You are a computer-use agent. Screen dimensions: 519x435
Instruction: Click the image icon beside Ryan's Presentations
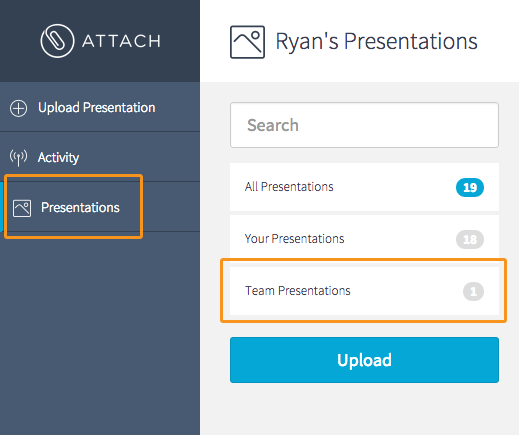point(247,42)
